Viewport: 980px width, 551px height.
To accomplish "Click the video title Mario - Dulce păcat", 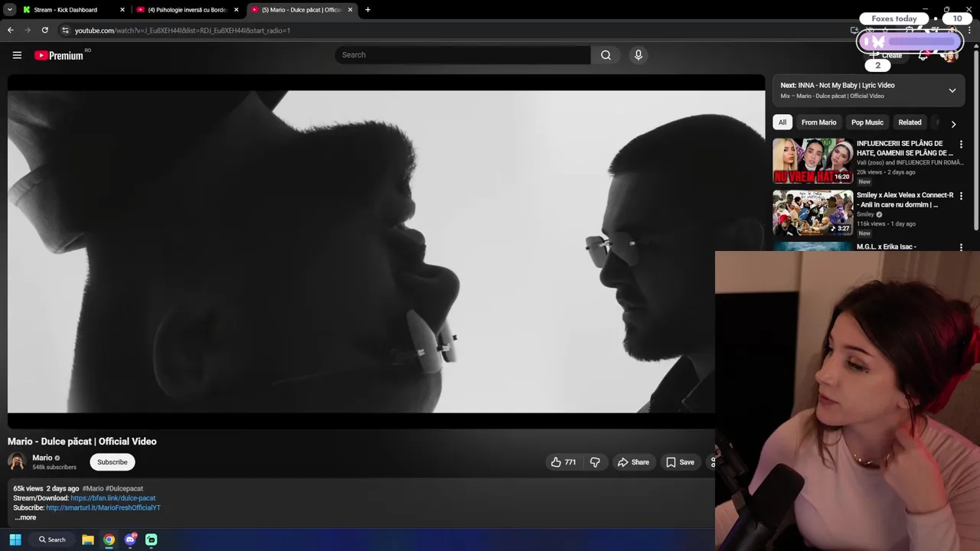I will [x=82, y=442].
